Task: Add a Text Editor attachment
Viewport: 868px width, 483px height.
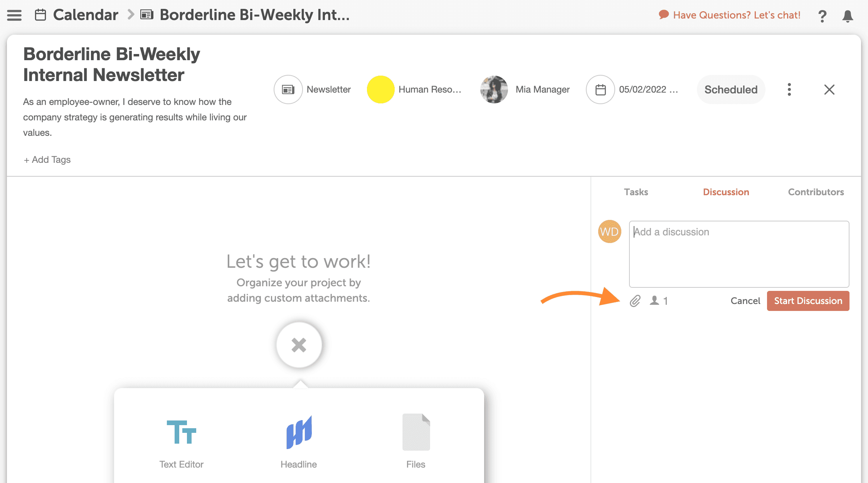Action: (182, 444)
